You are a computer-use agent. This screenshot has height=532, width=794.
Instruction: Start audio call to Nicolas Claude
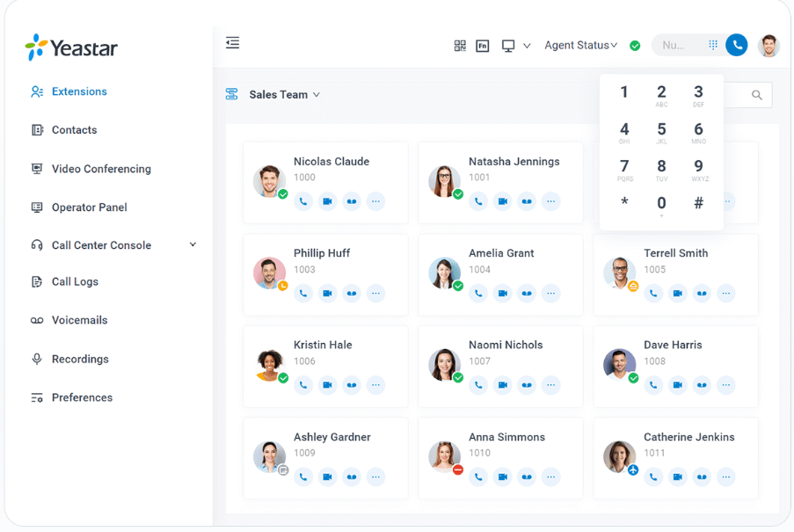[303, 201]
